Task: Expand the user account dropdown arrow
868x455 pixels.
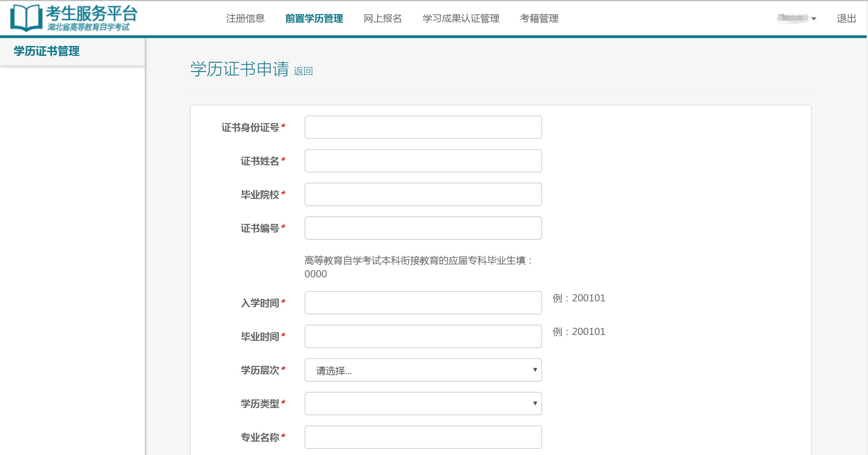Action: [814, 19]
